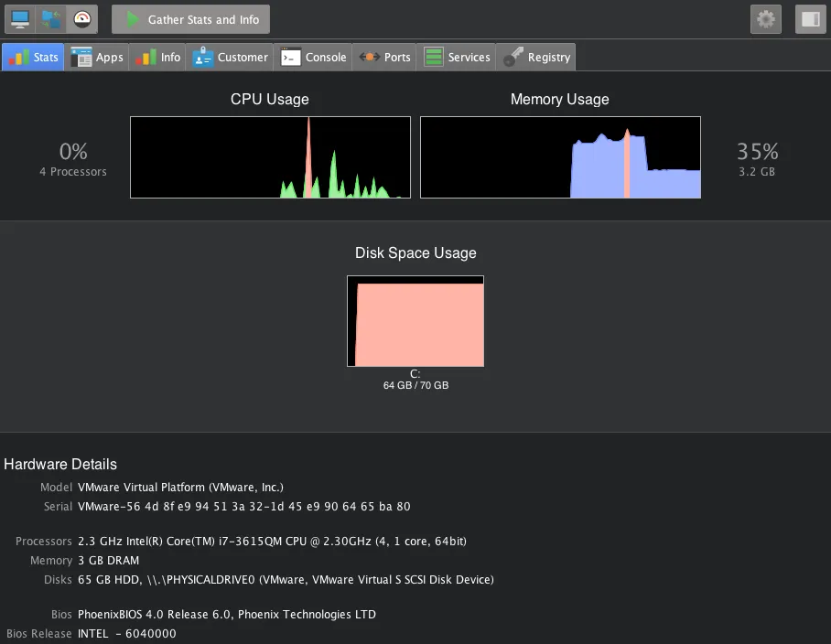Click the monitor icon in the top toolbar

(x=18, y=17)
